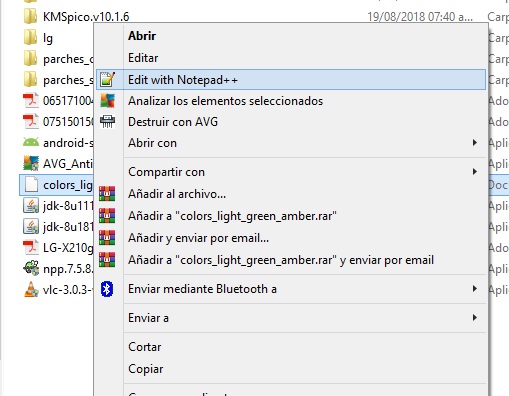Click the Java icon of jdk-8u181
Screen dimensions: 509x396
pos(31,226)
